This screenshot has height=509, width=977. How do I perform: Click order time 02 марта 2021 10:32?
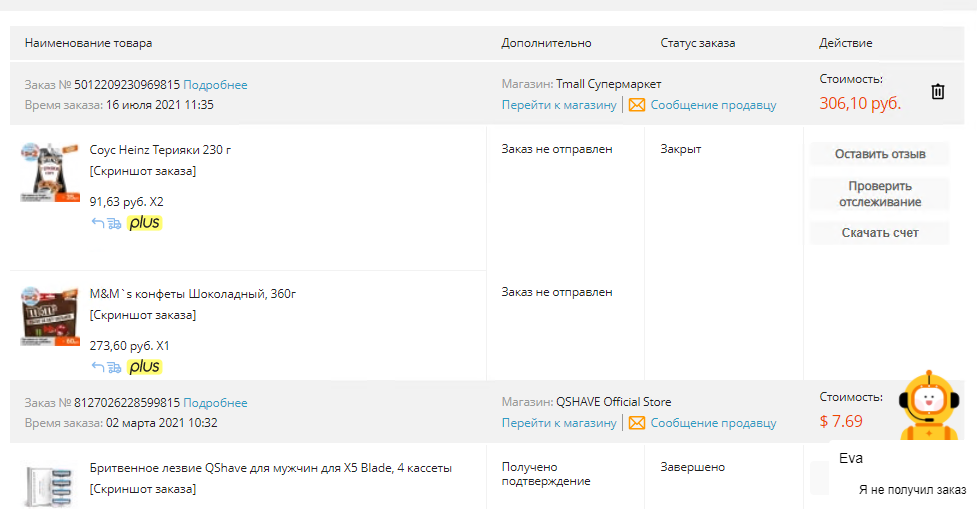coord(161,423)
